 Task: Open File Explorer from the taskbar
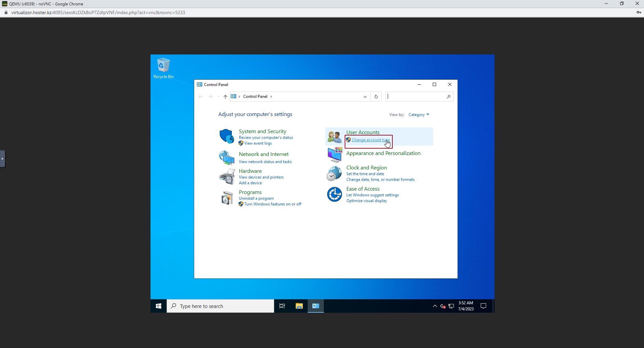click(299, 306)
